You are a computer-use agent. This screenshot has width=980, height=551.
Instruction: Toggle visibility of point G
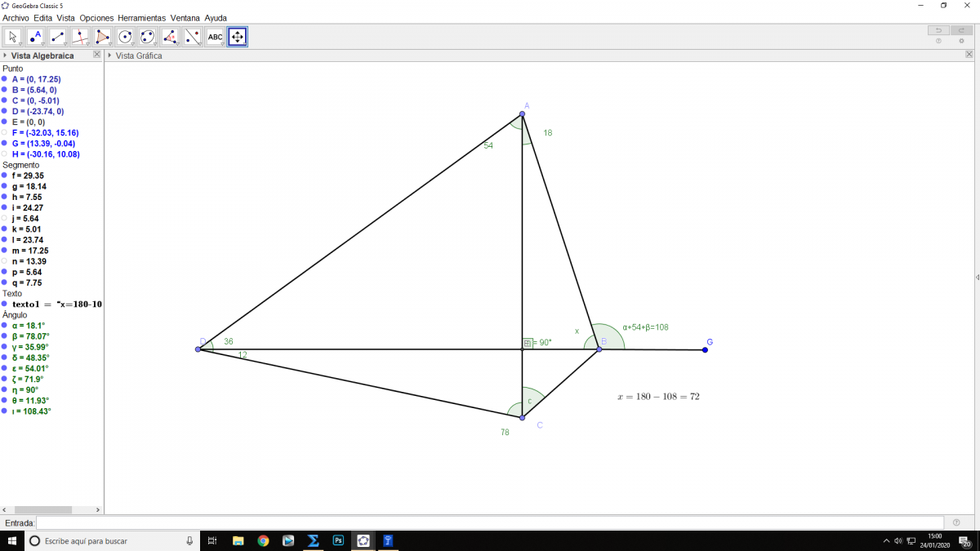[x=4, y=143]
